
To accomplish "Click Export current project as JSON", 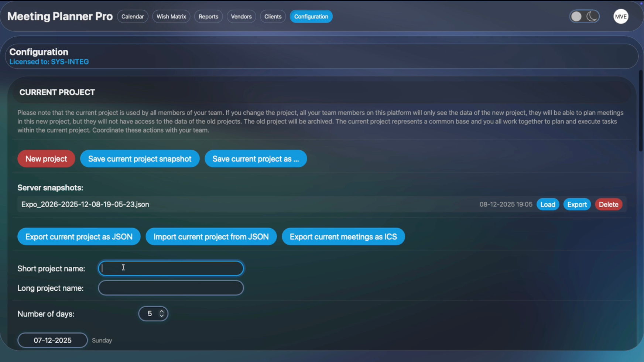I will pyautogui.click(x=79, y=237).
